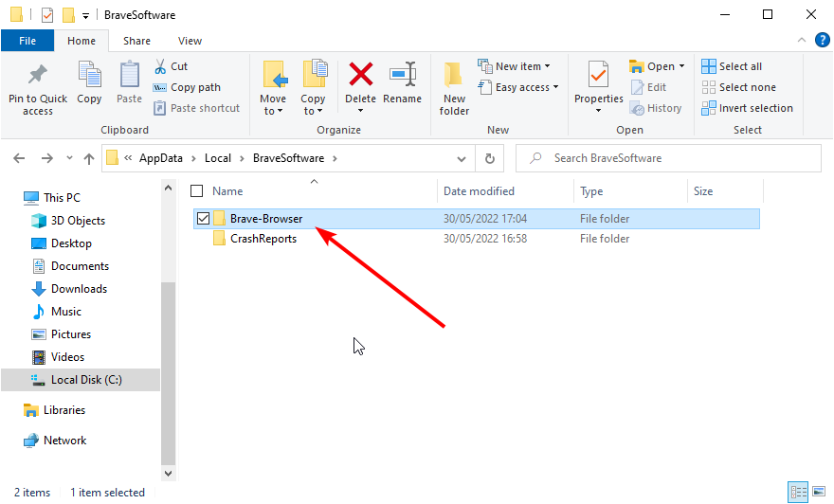
Task: Create a New folder
Action: pyautogui.click(x=454, y=88)
